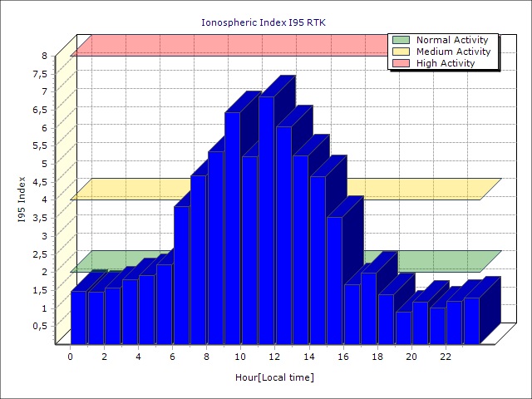Click the yellow Medium Activity legend swatch

(401, 52)
